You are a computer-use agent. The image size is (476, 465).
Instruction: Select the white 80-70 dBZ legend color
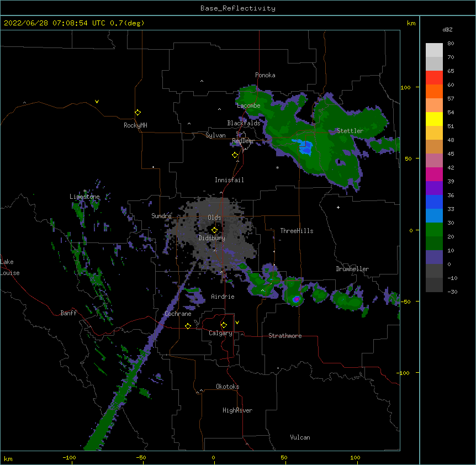(x=434, y=50)
